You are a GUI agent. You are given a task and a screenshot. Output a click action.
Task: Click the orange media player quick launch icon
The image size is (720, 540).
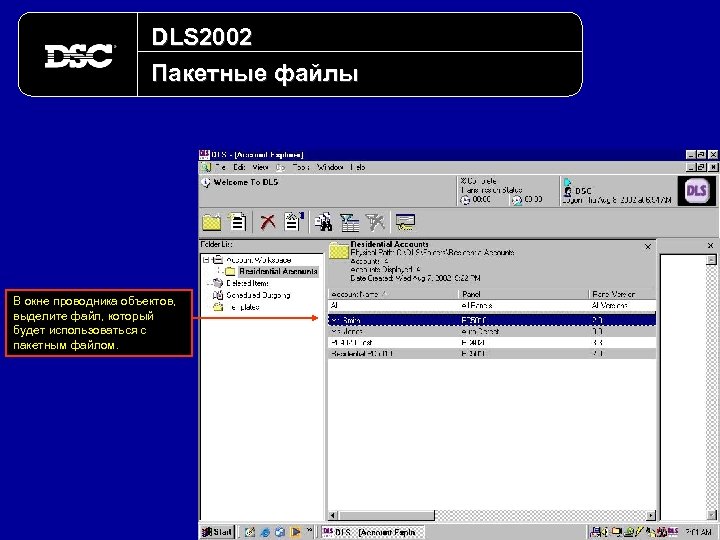[295, 532]
